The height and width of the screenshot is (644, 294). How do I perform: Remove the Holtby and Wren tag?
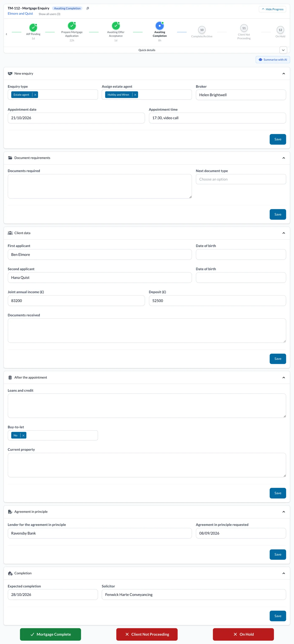[x=135, y=95]
